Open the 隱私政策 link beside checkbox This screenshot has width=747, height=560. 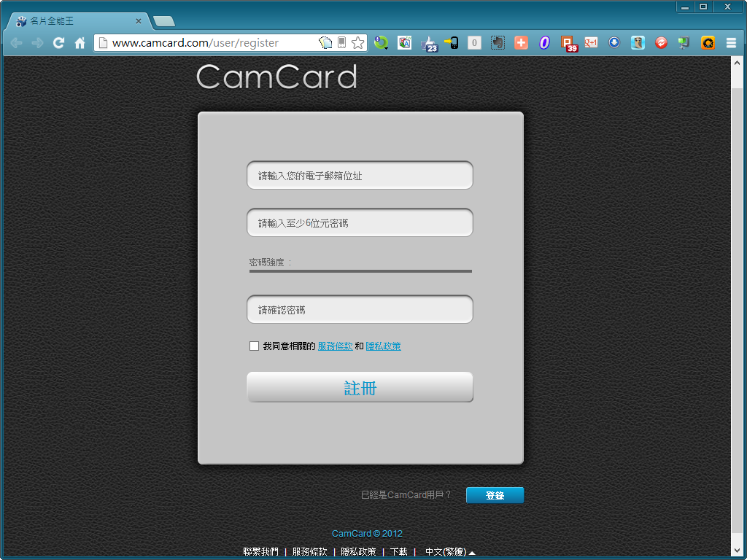[383, 346]
